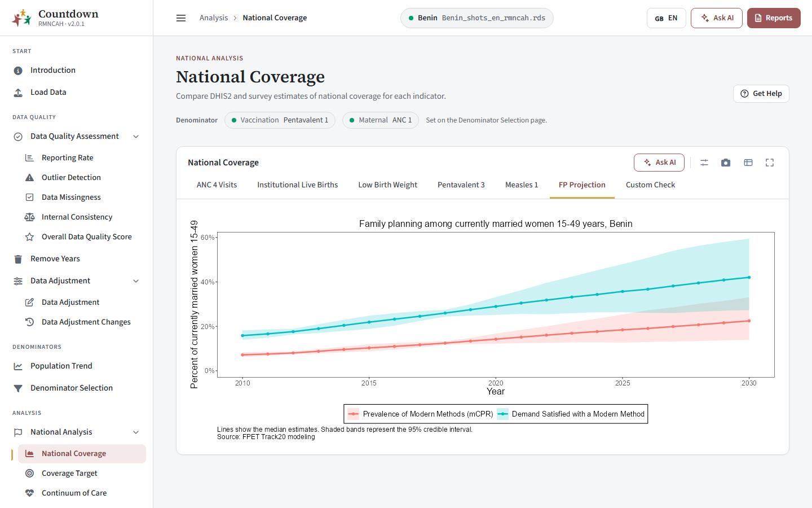Click Ask AI in the top header
Viewport: 812px width, 508px height.
click(x=717, y=18)
